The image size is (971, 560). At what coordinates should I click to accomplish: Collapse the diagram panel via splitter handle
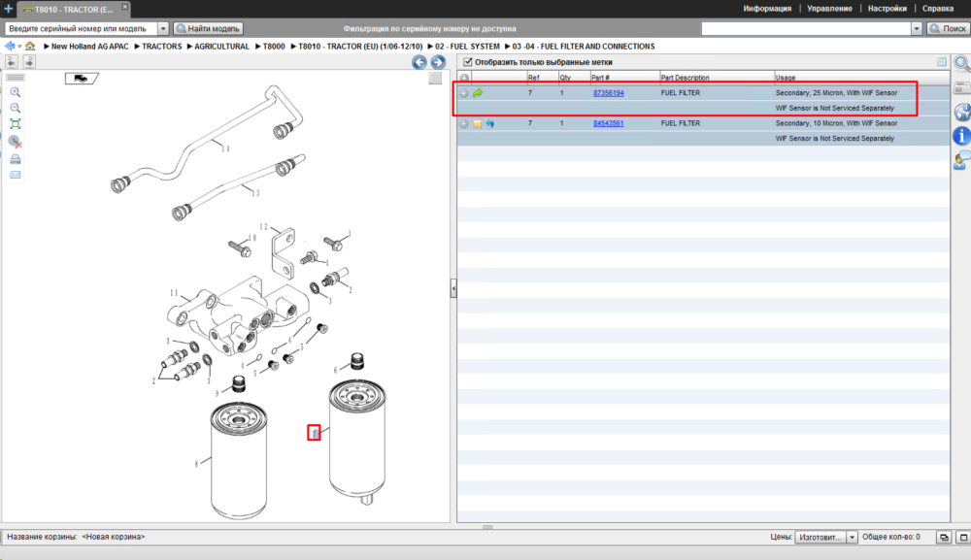pos(453,288)
